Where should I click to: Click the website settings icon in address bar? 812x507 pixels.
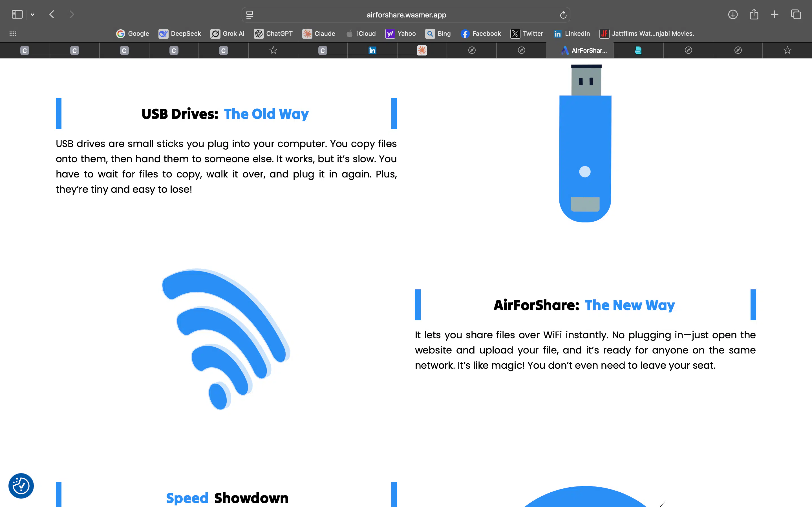pos(250,14)
